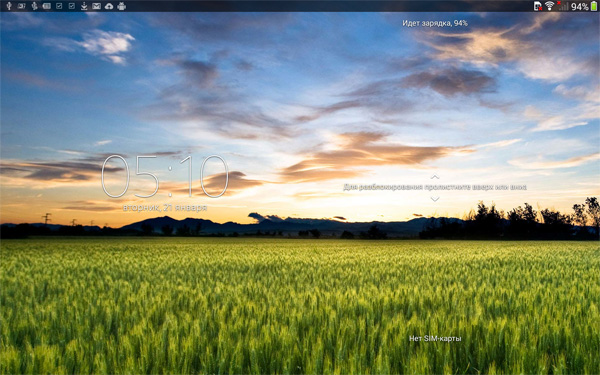
Task: Tap the 'вторник, 21 января' date text
Action: [x=165, y=208]
